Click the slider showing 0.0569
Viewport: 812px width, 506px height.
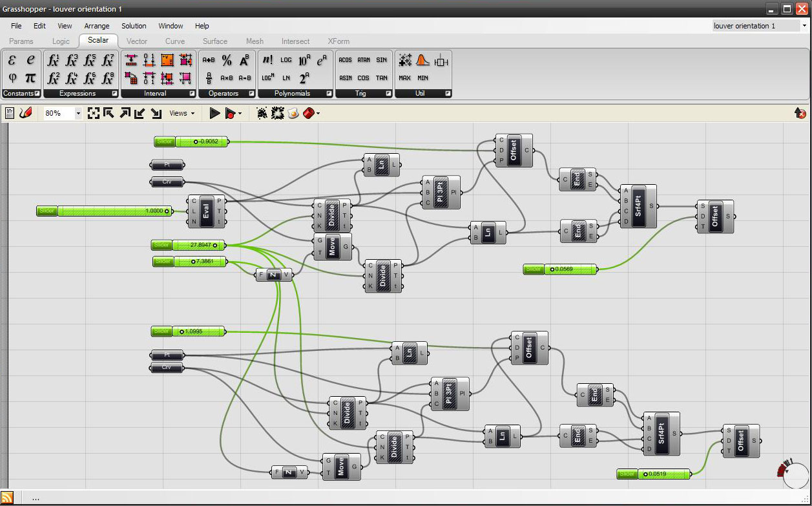tap(561, 269)
